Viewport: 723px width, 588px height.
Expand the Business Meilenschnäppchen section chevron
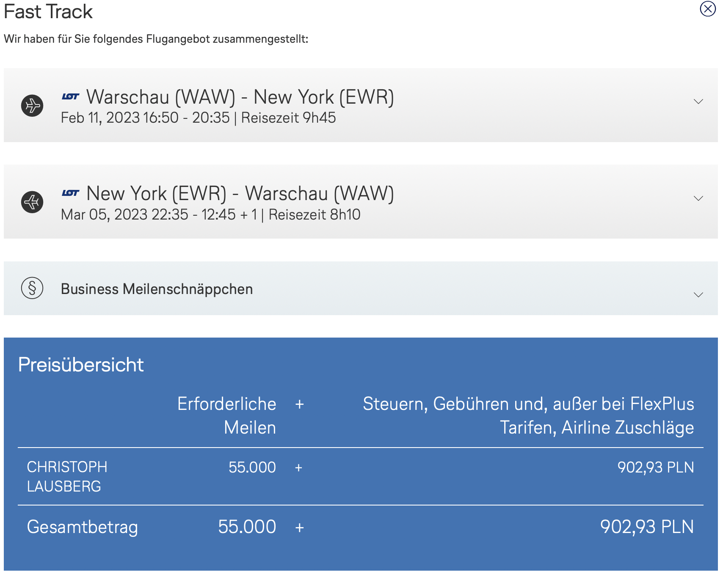698,294
